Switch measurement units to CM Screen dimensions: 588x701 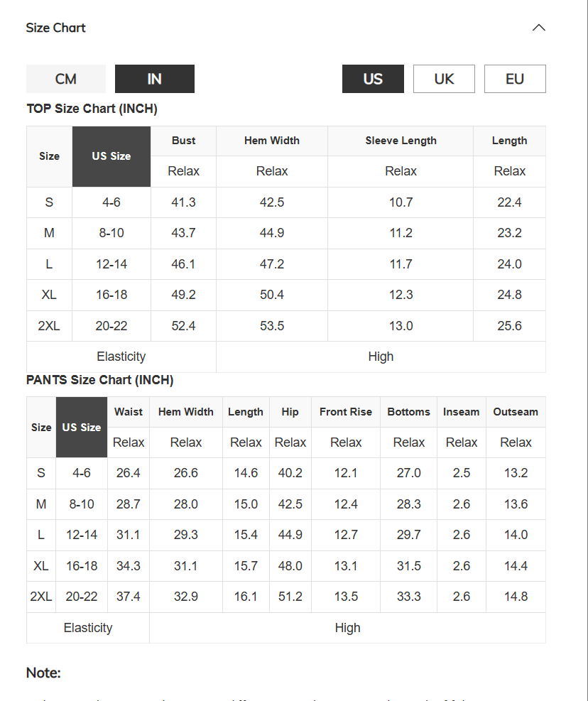coord(66,79)
